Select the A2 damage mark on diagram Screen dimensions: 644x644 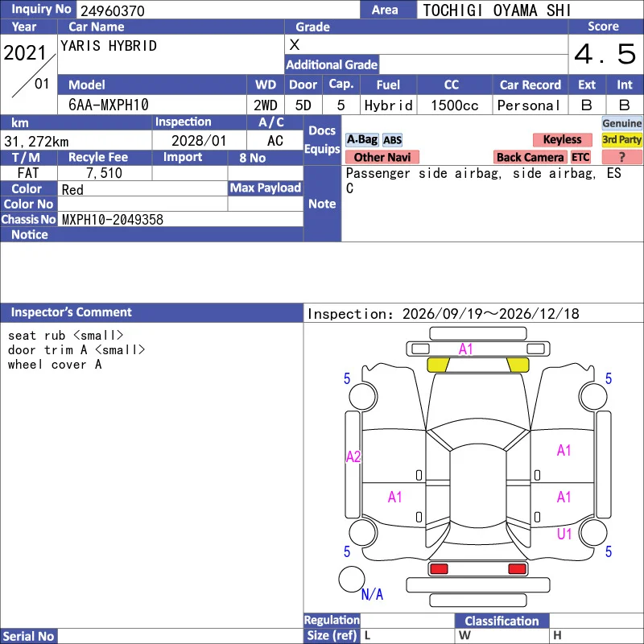tap(353, 456)
